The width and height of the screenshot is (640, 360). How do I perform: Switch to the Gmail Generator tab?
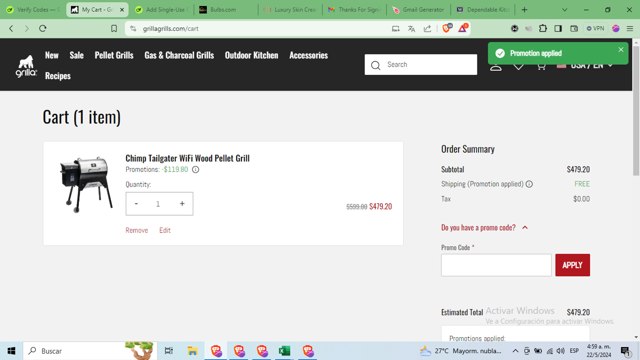pos(418,9)
